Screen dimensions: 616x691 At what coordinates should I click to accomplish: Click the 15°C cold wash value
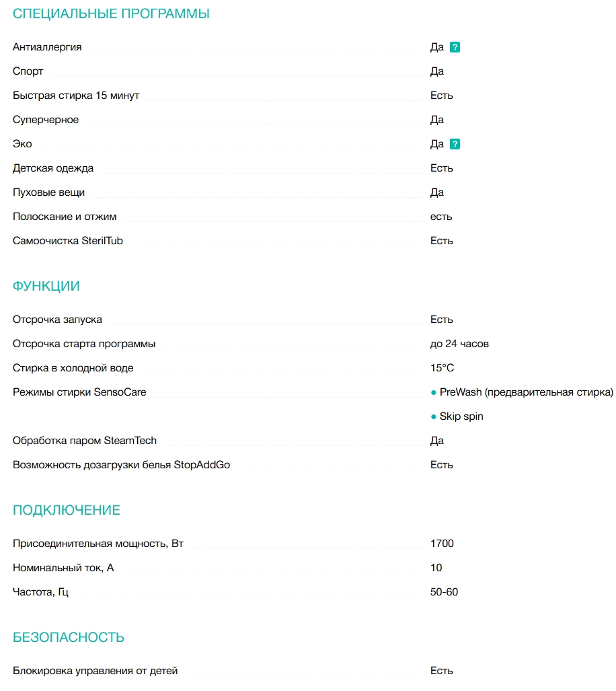[x=442, y=368]
